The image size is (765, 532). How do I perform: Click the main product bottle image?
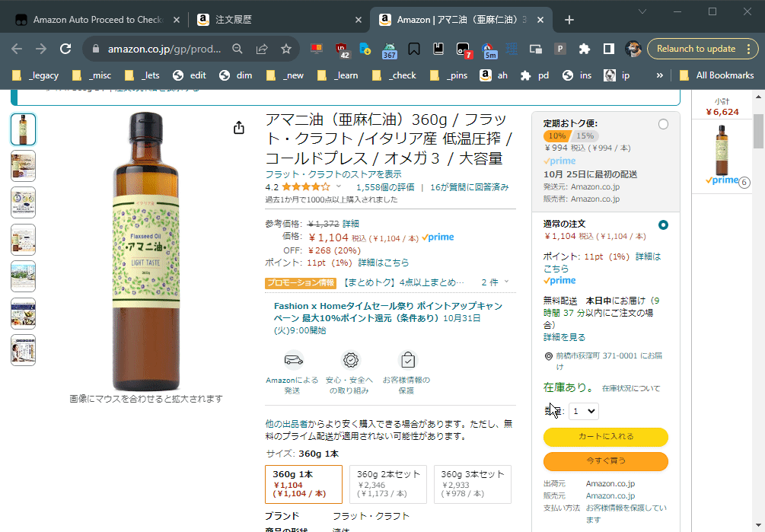(x=146, y=251)
